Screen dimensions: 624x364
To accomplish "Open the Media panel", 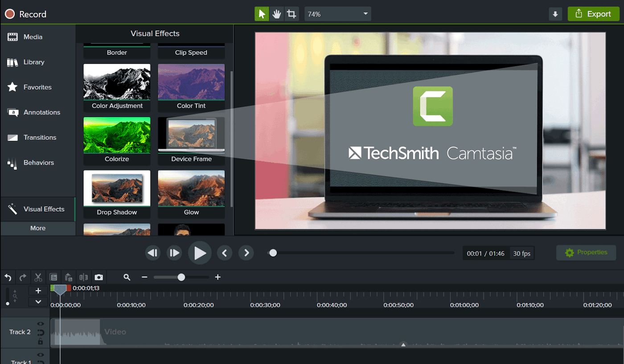I will tap(33, 37).
